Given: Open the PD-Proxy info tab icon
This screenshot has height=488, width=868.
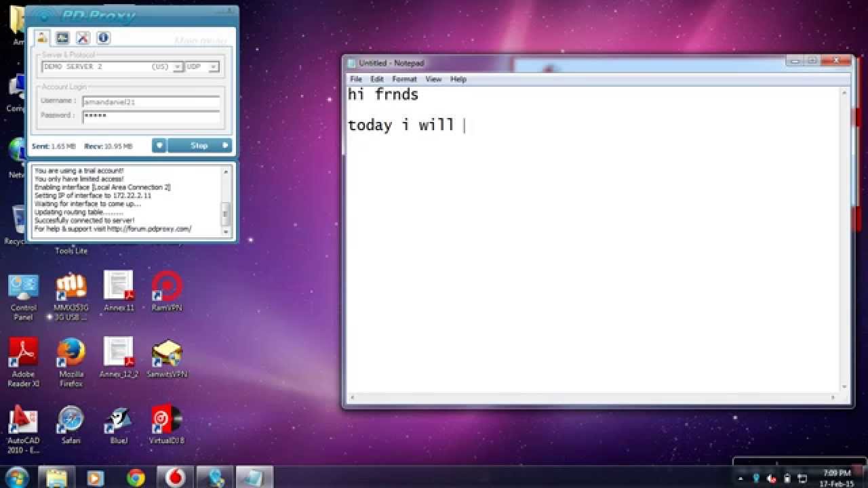Looking at the screenshot, I should (103, 37).
